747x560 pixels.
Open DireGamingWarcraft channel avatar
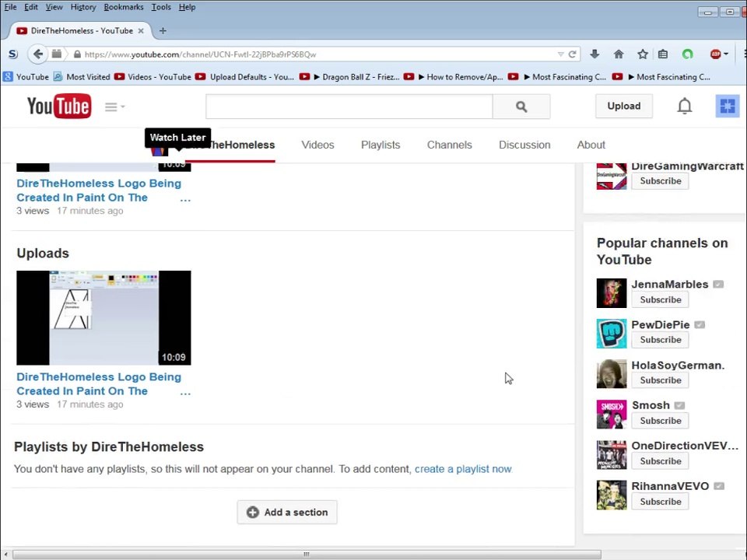click(x=612, y=177)
